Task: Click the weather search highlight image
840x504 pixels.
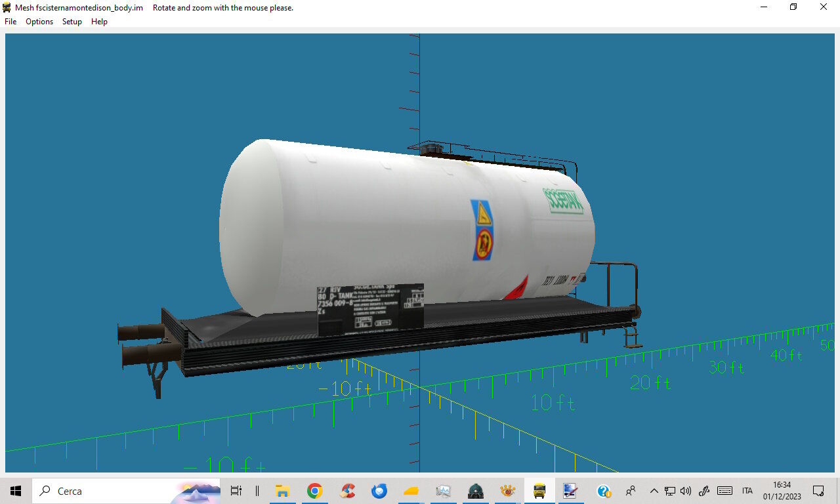Action: click(x=197, y=491)
